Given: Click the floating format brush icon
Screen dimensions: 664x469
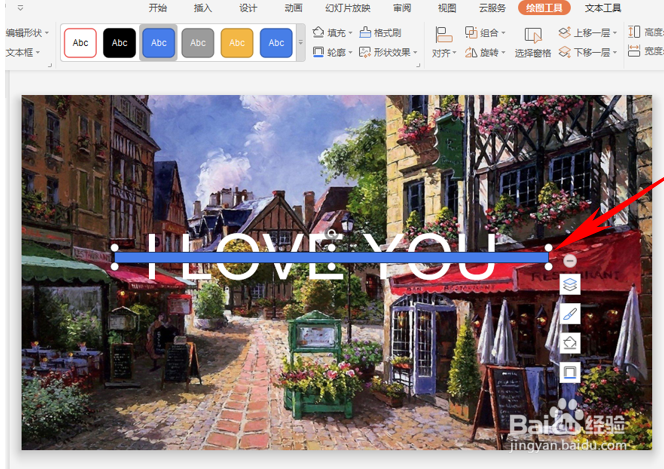Looking at the screenshot, I should coord(570,315).
